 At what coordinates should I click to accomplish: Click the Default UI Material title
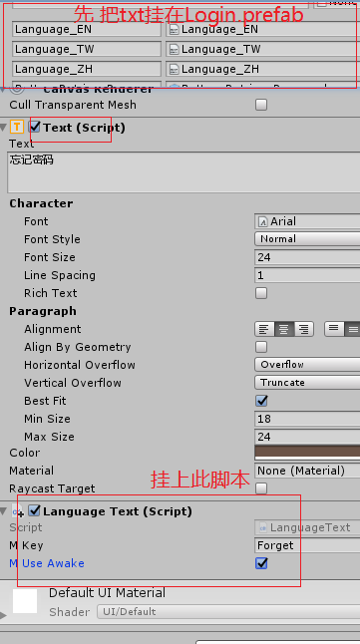point(107,593)
